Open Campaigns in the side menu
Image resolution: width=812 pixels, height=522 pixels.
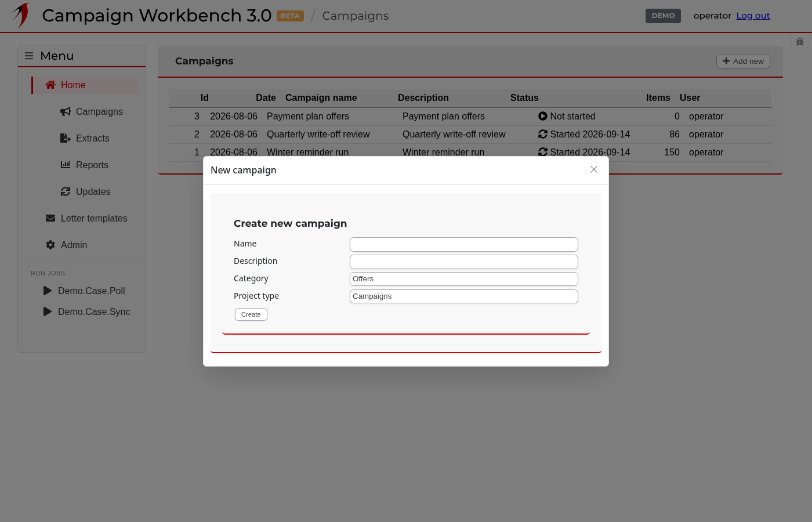pos(99,111)
